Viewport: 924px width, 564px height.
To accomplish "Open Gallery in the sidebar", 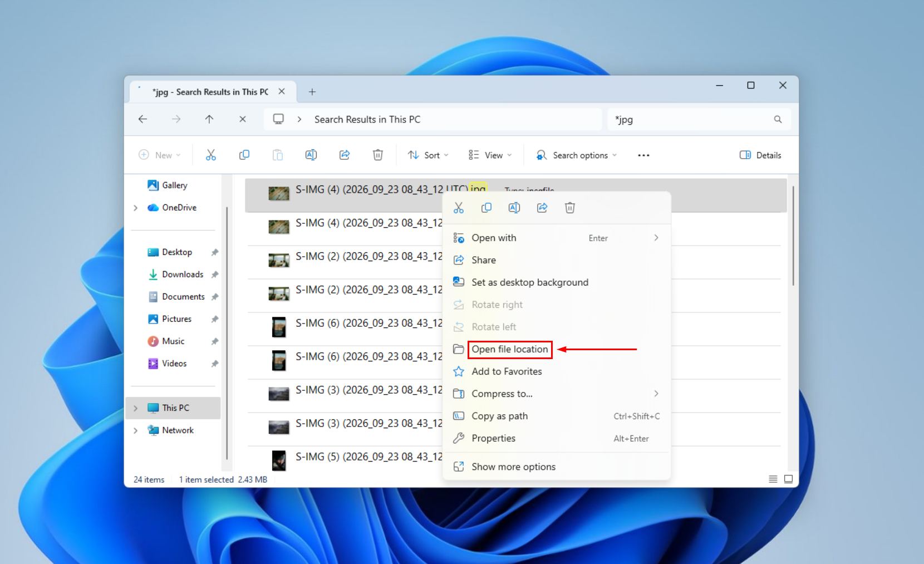I will pos(174,185).
